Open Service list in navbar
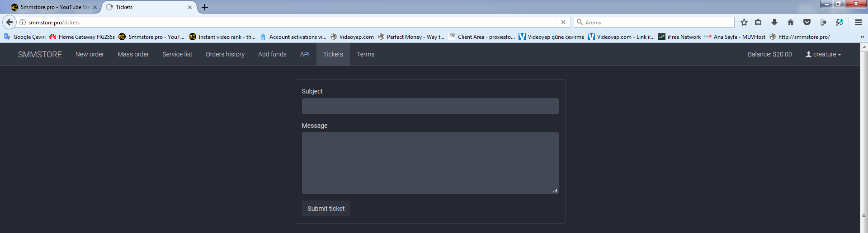This screenshot has height=233, width=868. point(177,54)
